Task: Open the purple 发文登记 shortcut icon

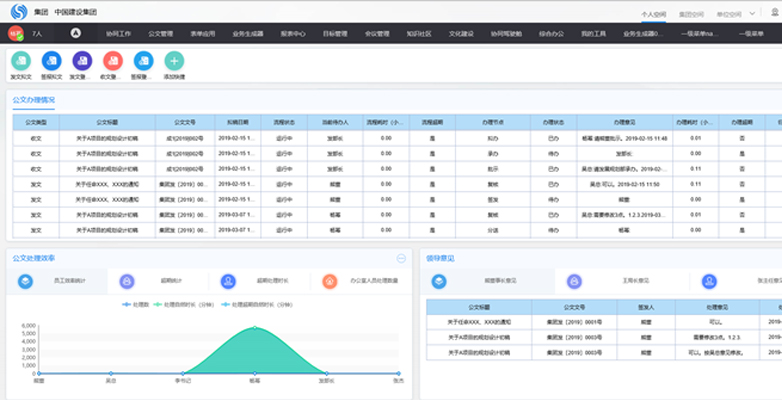Action: pyautogui.click(x=82, y=61)
